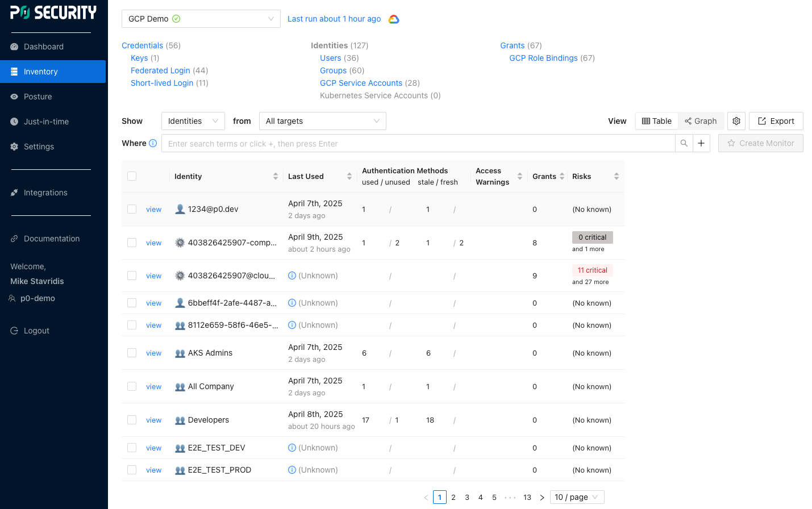Viewport: 812px width, 509px height.
Task: Click the info icon beside Unknown for 6bbeff4f
Action: pyautogui.click(x=292, y=303)
